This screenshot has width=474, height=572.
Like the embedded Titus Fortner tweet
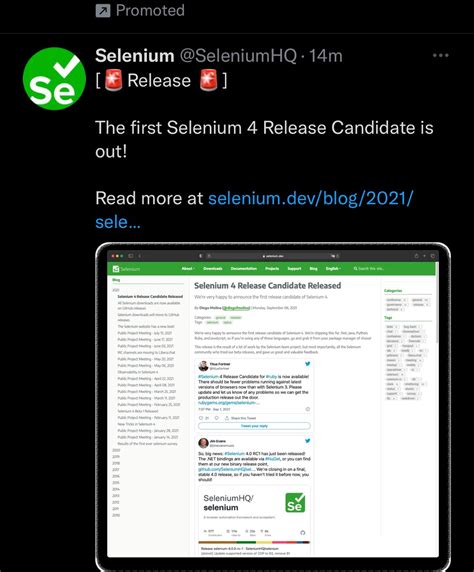coord(201,418)
